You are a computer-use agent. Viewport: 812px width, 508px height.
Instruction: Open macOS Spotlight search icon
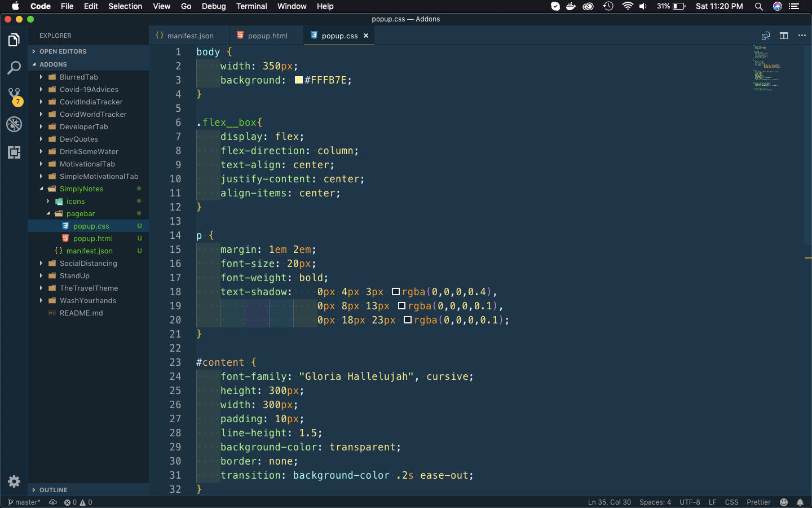(x=759, y=6)
